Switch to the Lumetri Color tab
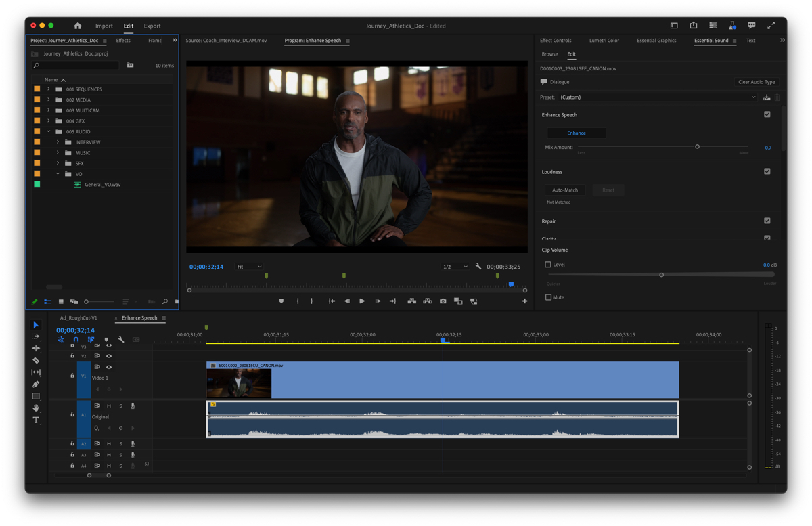Screen dimensions: 812x526 tap(604, 41)
